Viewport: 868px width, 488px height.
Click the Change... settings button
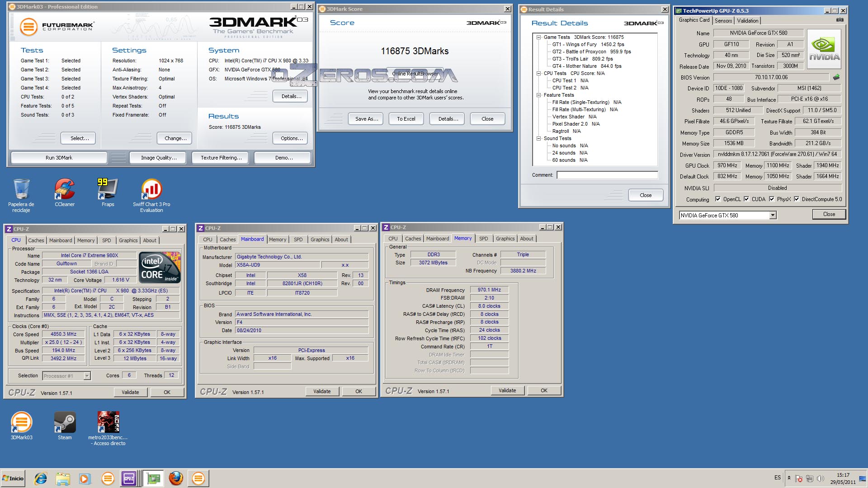[175, 138]
